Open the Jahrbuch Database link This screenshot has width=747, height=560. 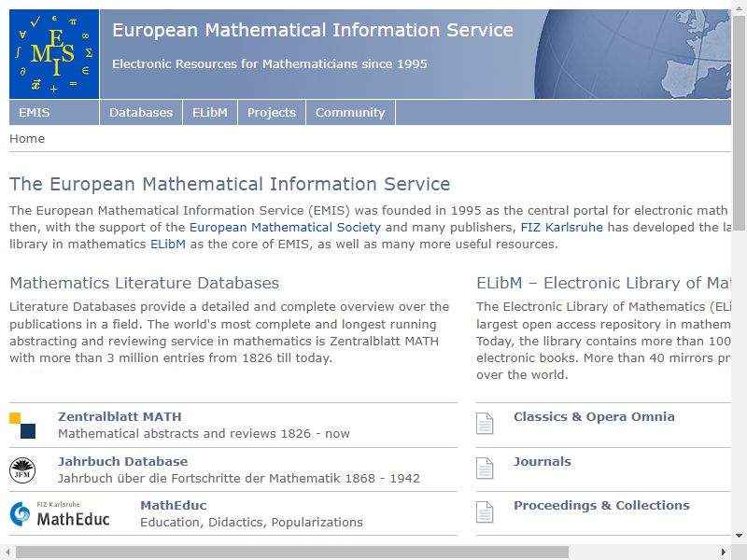pos(123,461)
